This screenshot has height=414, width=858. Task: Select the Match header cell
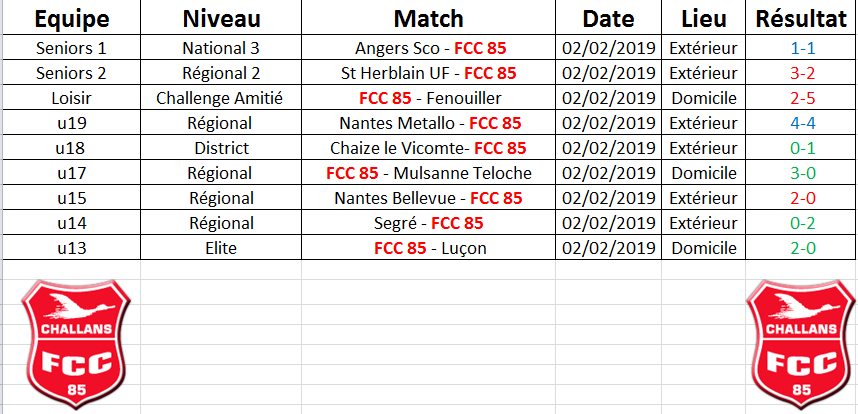pyautogui.click(x=428, y=19)
